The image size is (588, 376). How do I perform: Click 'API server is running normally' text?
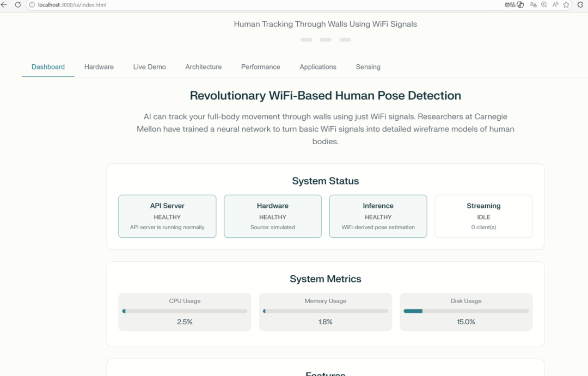tap(167, 227)
